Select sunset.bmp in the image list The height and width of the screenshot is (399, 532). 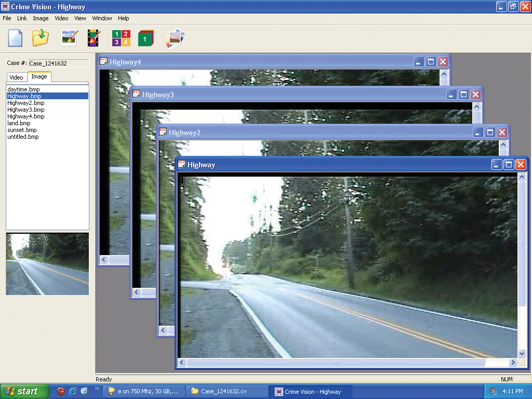[22, 130]
